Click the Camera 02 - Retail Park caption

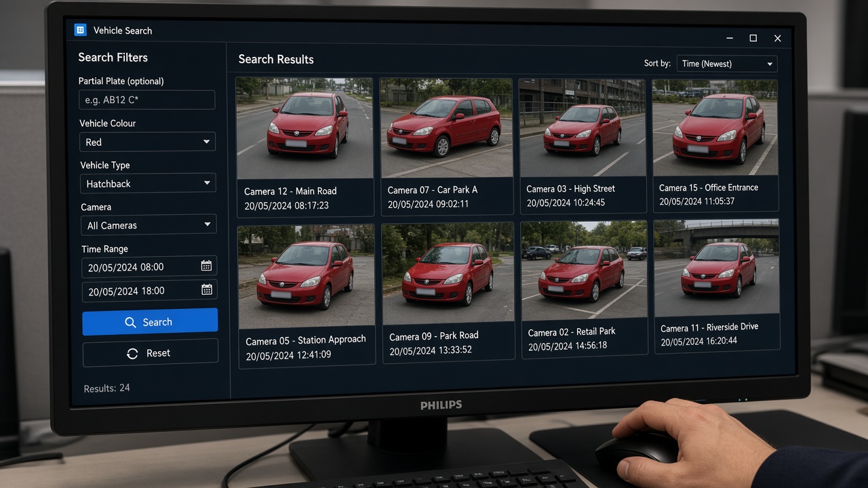[572, 332]
